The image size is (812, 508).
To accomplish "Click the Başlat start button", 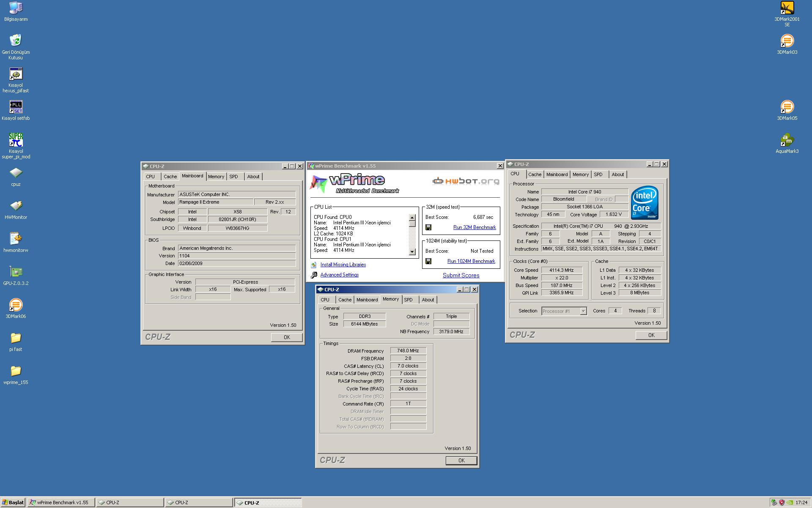I will 13,502.
